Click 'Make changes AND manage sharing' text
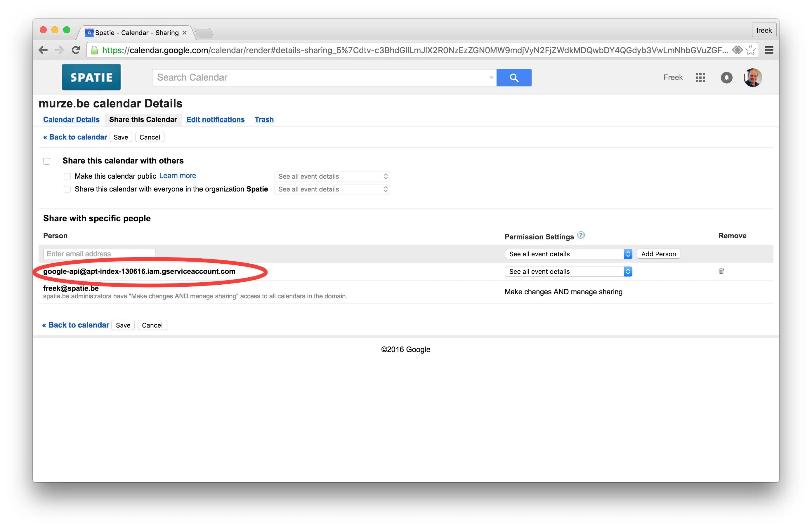The image size is (812, 529). pos(563,292)
